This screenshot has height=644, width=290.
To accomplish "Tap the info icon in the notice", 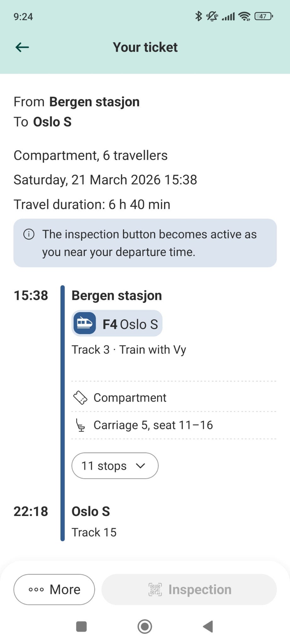I will click(x=29, y=234).
